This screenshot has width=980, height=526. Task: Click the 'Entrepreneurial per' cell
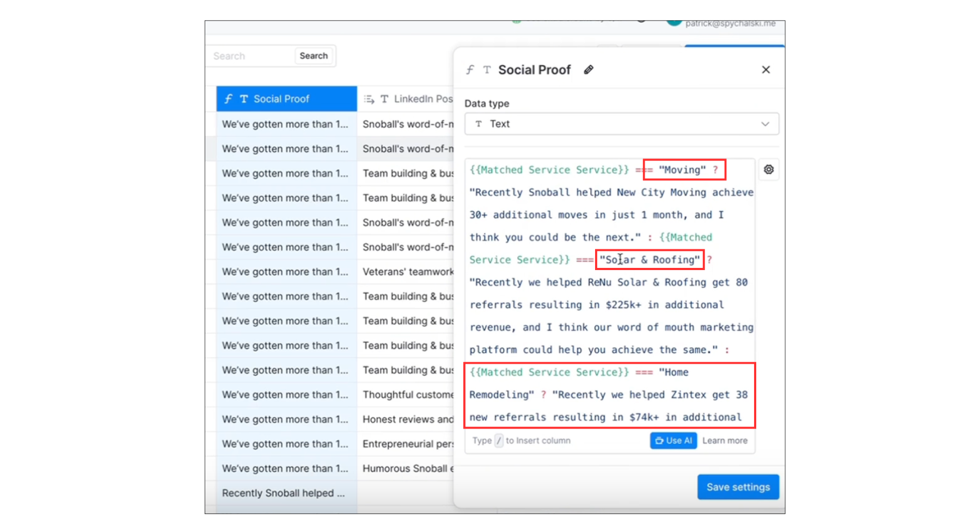click(406, 444)
